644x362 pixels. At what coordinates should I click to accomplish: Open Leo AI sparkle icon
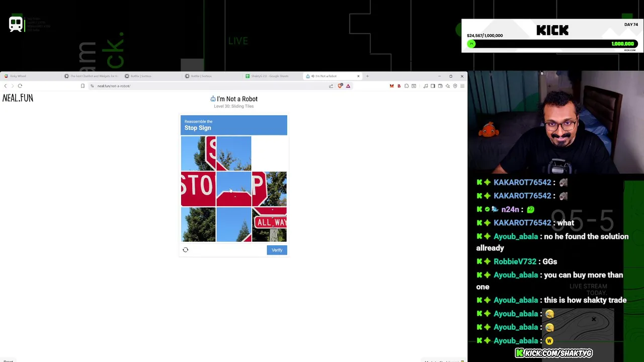click(x=447, y=86)
